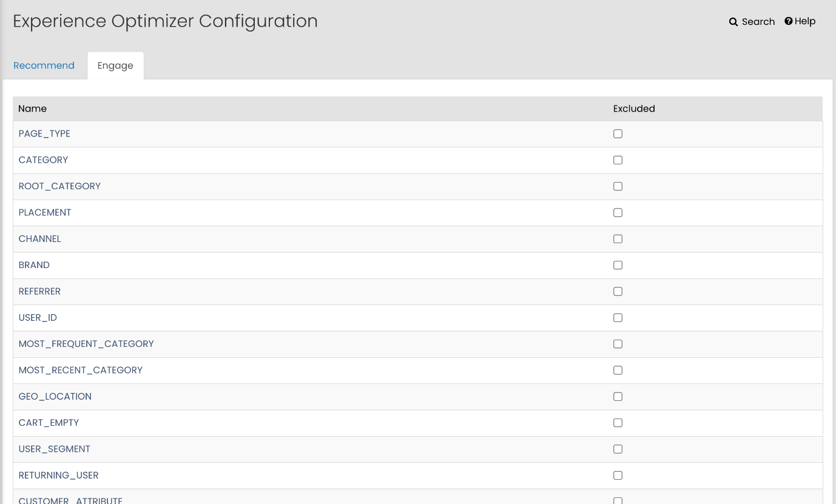Screen dimensions: 836x504
Task: Enable Excluded for CART_EMPTY
Action: click(618, 423)
